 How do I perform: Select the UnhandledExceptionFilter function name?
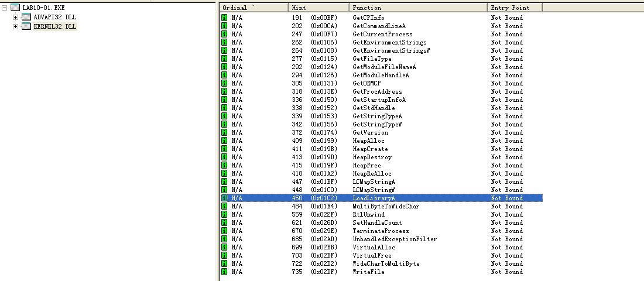[x=395, y=239]
